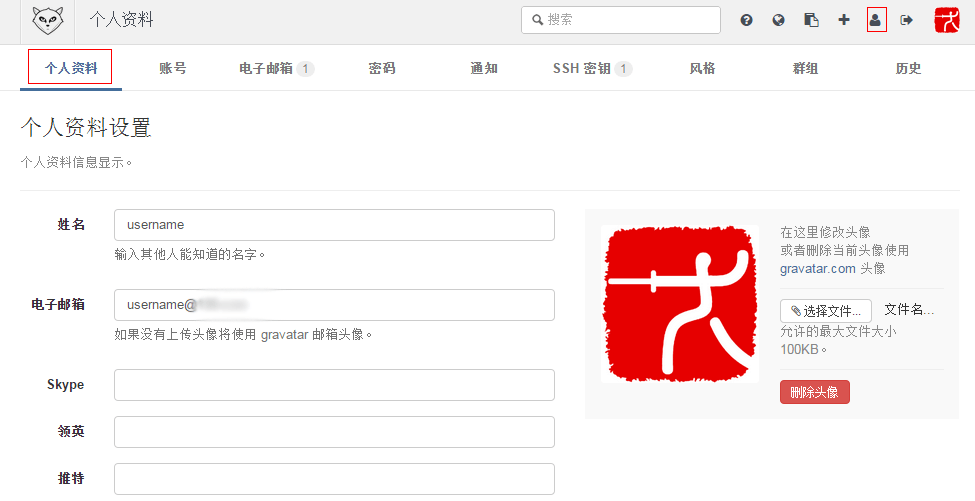Click the small red avatar in header
This screenshot has width=975, height=501.
pos(946,20)
